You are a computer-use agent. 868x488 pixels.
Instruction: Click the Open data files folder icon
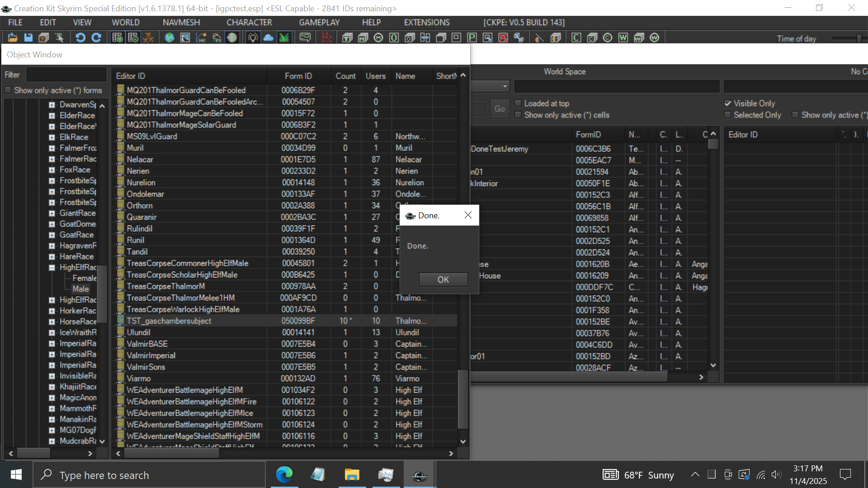click(12, 38)
